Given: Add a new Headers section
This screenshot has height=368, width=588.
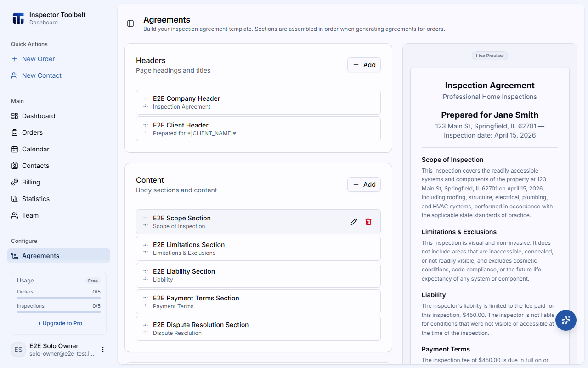Looking at the screenshot, I should click(364, 65).
